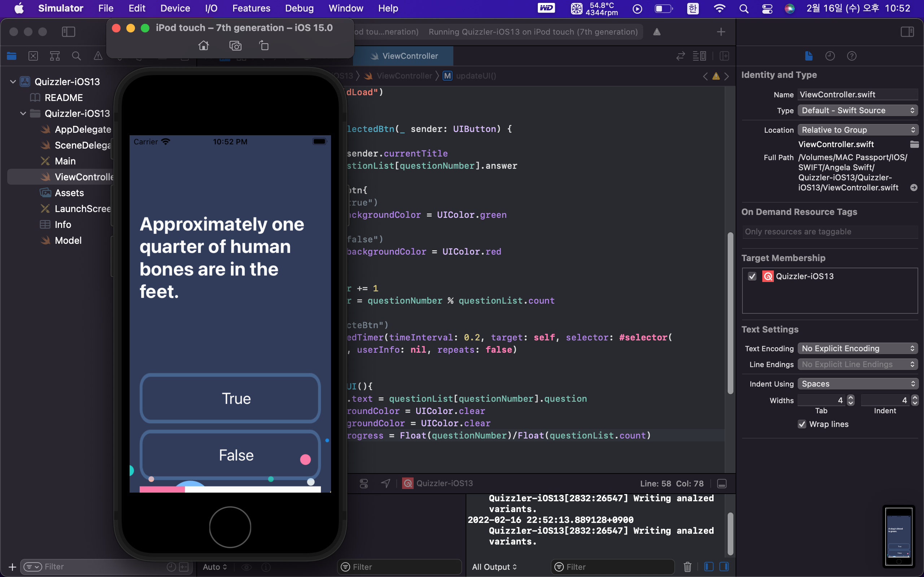Open the Indent Using Spaces dropdown
Viewport: 924px width, 577px height.
click(x=858, y=383)
